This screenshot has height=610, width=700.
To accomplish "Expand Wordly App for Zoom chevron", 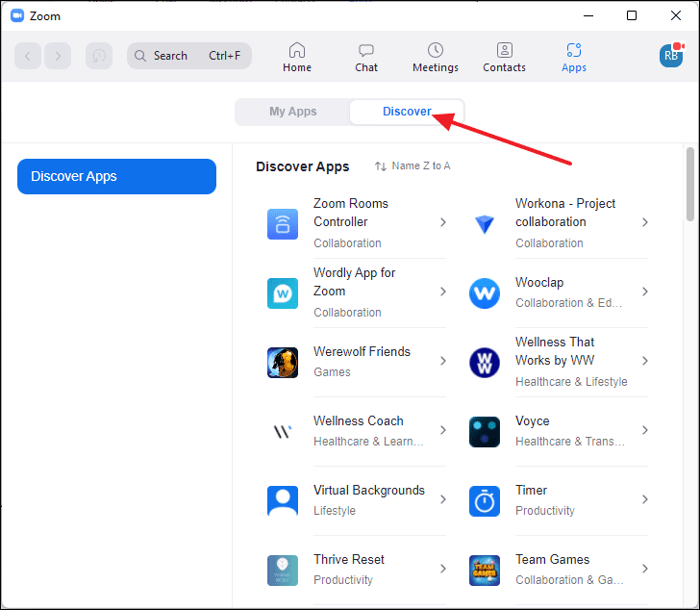I will tap(443, 292).
